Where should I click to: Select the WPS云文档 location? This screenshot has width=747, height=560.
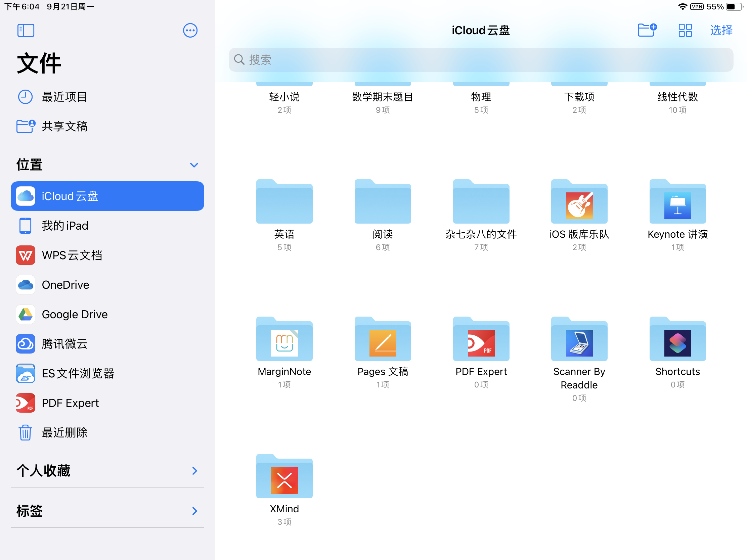[72, 255]
